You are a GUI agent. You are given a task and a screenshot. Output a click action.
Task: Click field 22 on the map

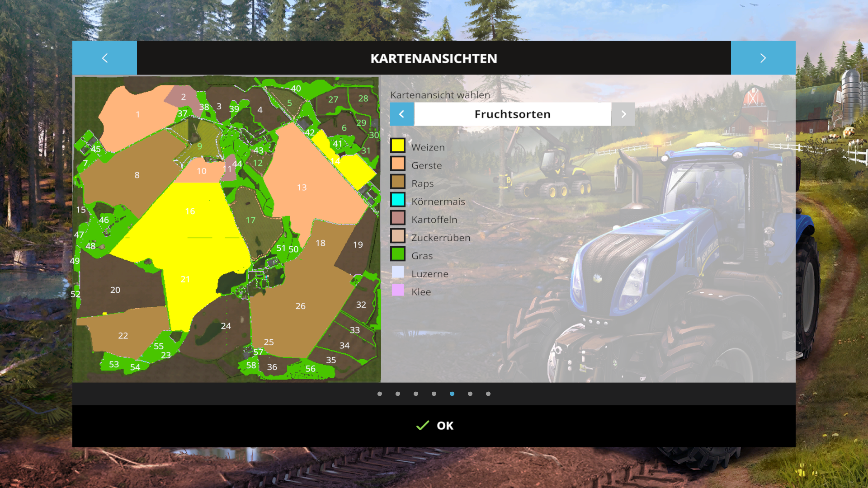[x=123, y=335]
